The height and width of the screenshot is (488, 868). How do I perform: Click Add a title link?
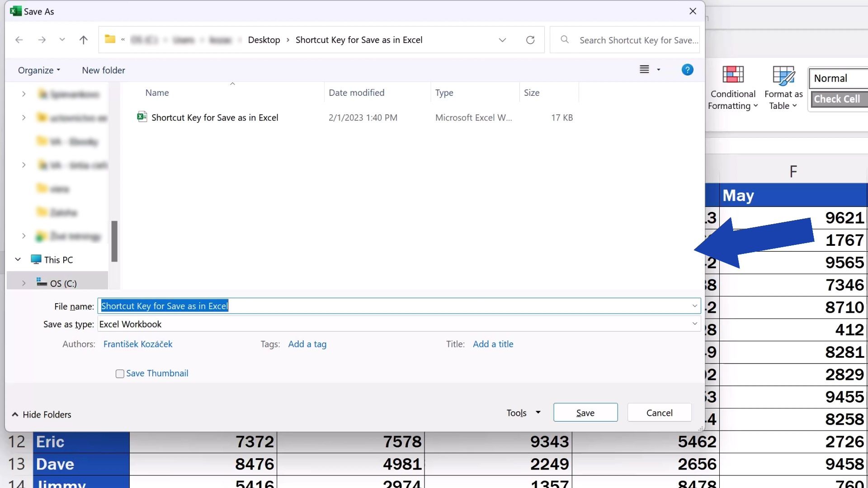[x=493, y=344]
